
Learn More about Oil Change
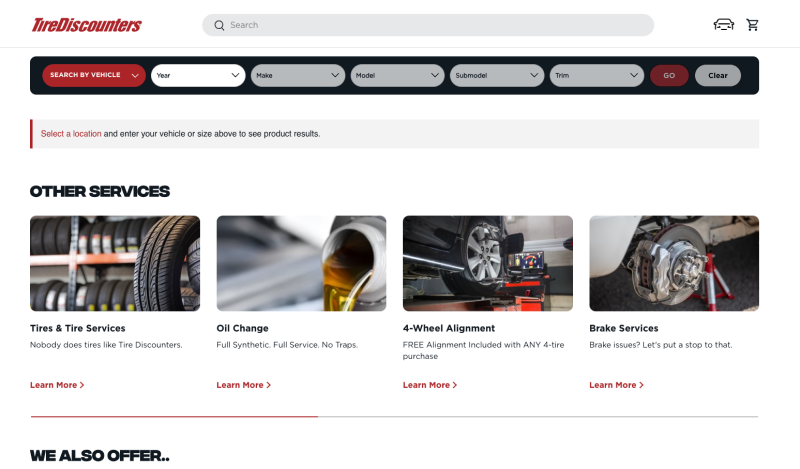click(x=243, y=385)
